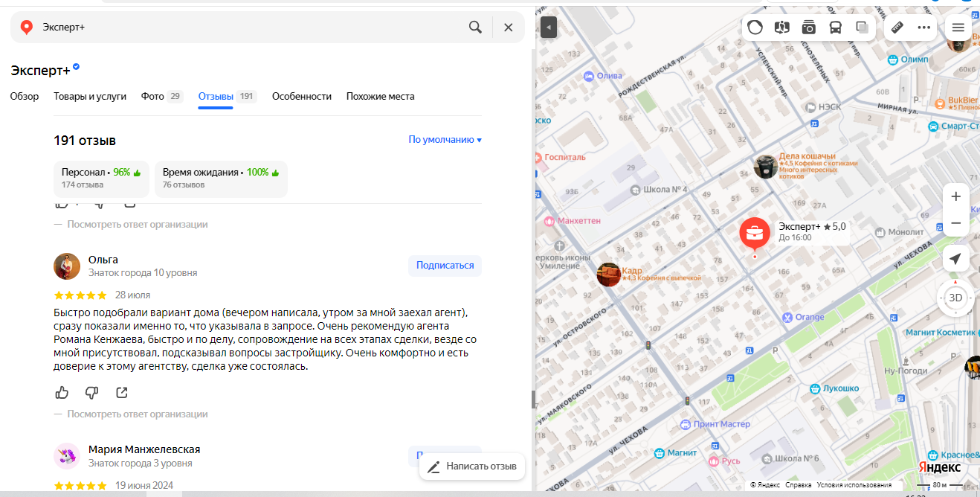Toggle the 3D map view
Viewport: 980px width, 497px height.
coord(955,298)
